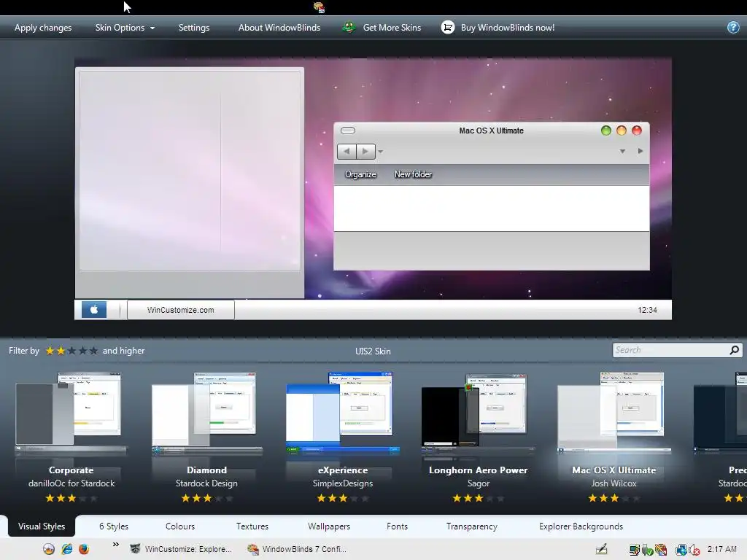Screen dimensions: 747x560
Task: Click the WindowBlinds 7 Confi taskbar button
Action: [297, 549]
